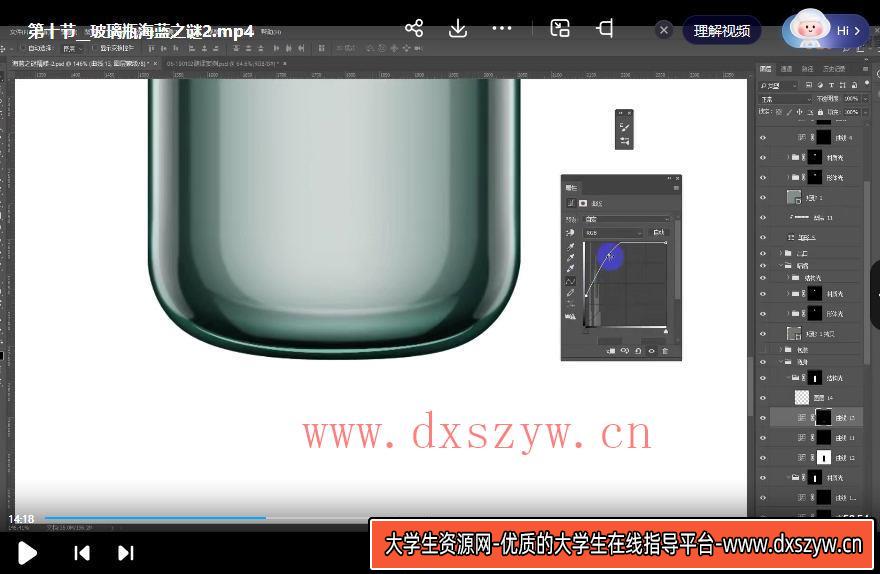
Task: Toggle adjustment visibility eye in Properties panel
Action: point(652,351)
